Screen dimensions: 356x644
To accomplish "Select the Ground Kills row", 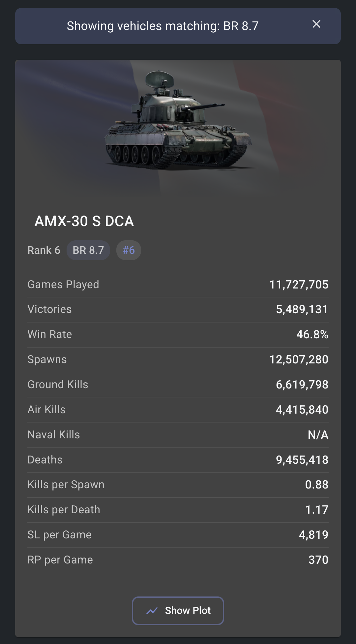I will 178,385.
